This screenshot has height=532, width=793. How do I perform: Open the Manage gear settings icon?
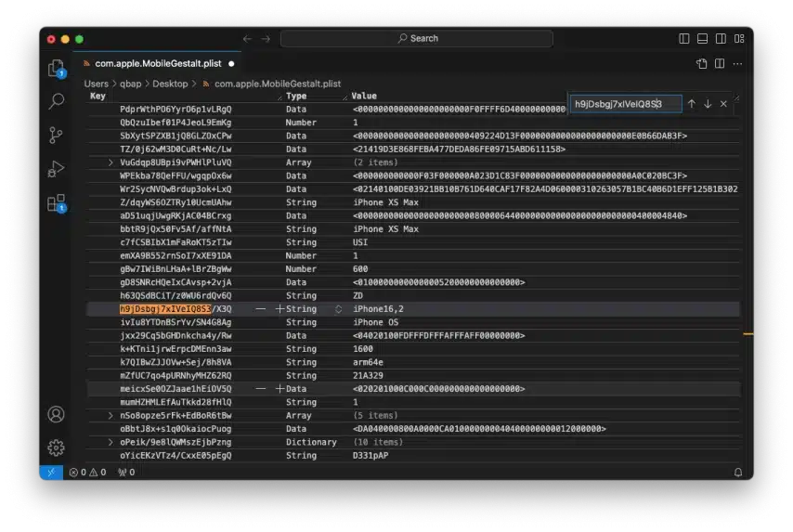tap(56, 448)
